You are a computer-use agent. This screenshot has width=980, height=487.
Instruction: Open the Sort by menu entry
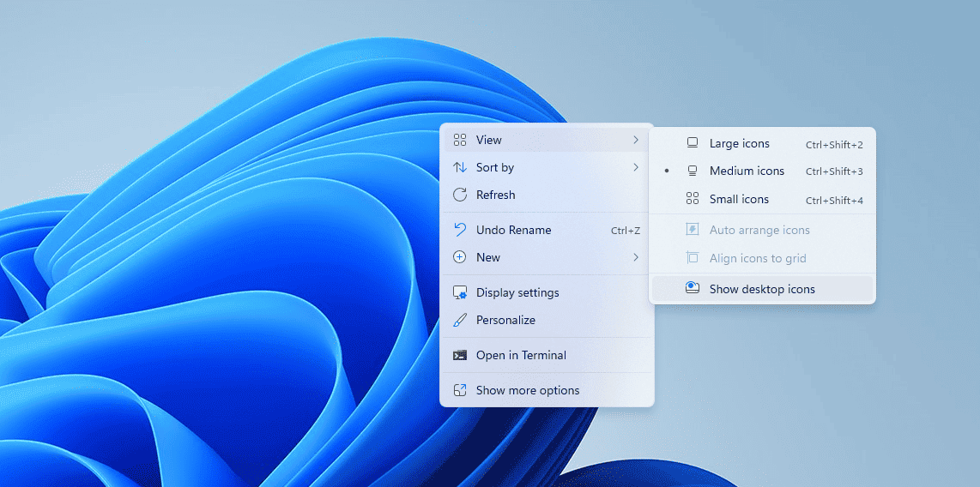pos(547,167)
